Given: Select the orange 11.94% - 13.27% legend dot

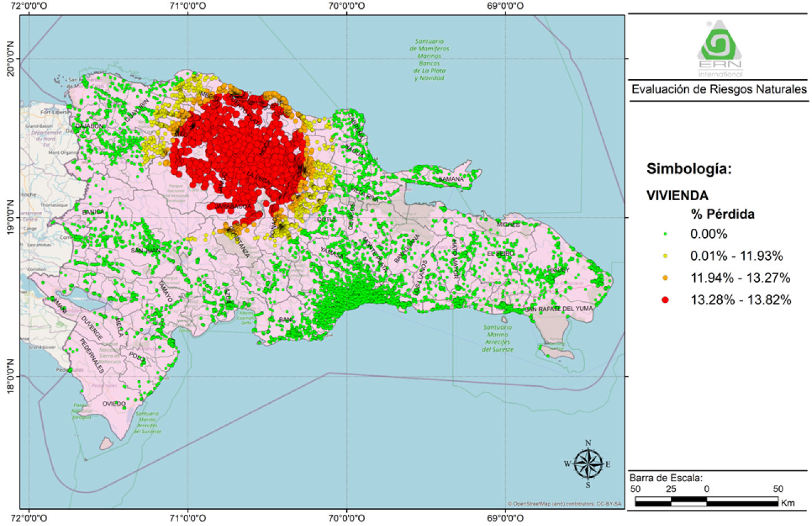Looking at the screenshot, I should click(x=665, y=278).
